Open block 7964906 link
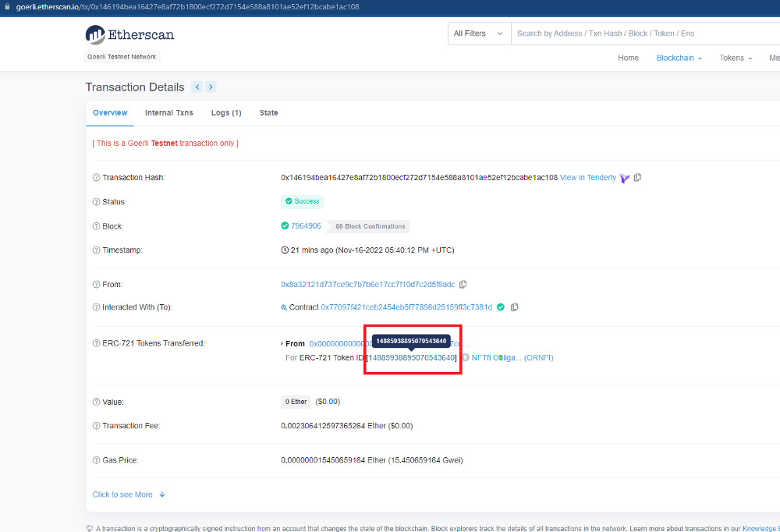 click(x=306, y=226)
